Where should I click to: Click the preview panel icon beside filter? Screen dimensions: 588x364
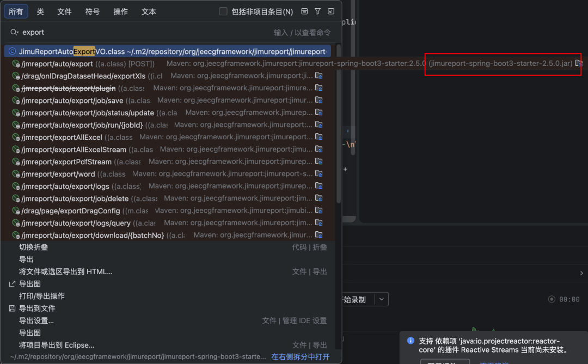click(x=304, y=11)
